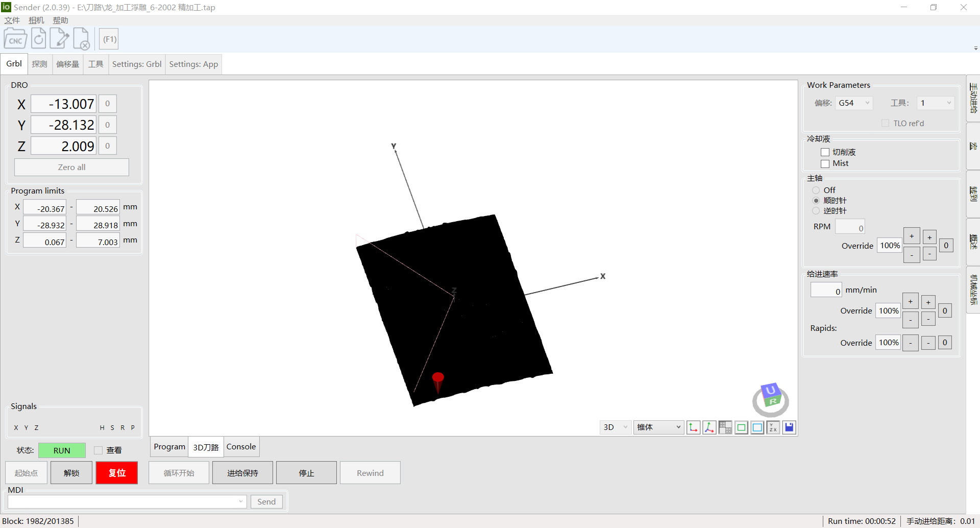
Task: Click the 进给保持 feed hold button
Action: click(242, 473)
